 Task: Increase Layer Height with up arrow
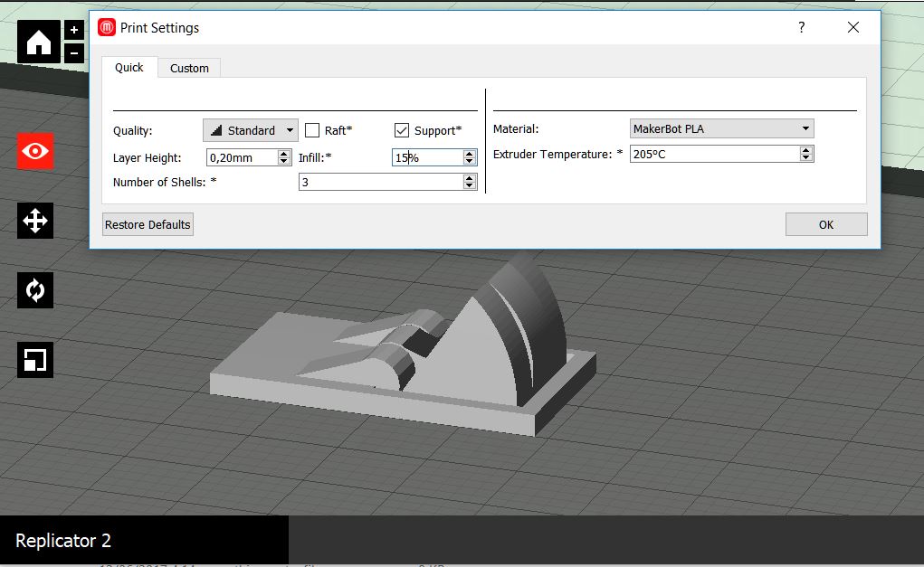click(x=284, y=154)
